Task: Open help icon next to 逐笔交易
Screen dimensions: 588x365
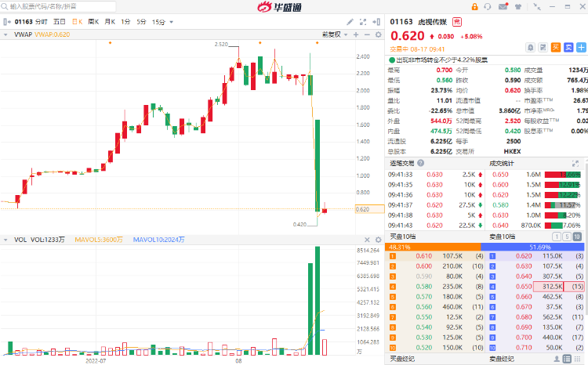Action: [421, 163]
